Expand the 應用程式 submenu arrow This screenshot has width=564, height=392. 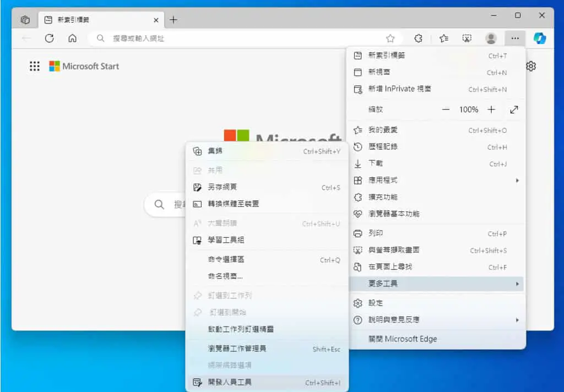pos(517,180)
